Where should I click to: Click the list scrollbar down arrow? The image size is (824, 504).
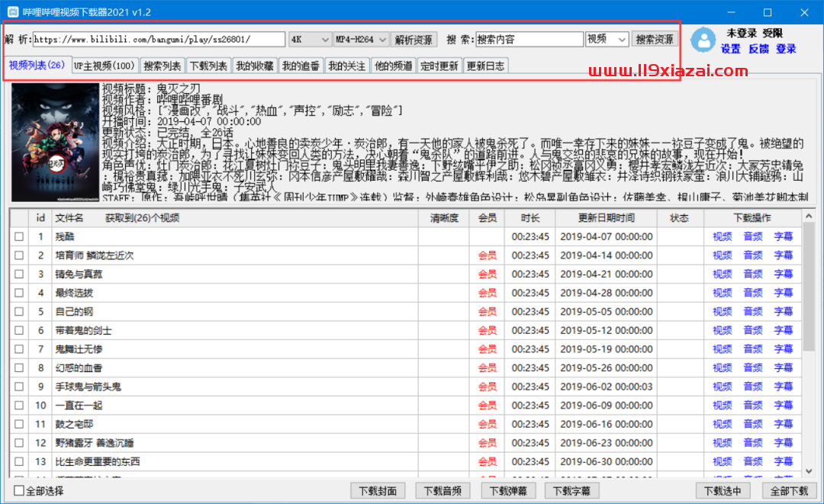point(809,471)
